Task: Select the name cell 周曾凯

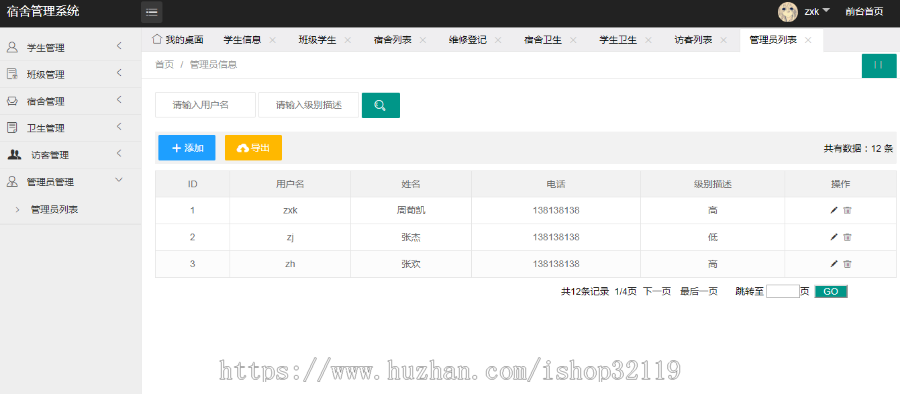Action: tap(411, 210)
